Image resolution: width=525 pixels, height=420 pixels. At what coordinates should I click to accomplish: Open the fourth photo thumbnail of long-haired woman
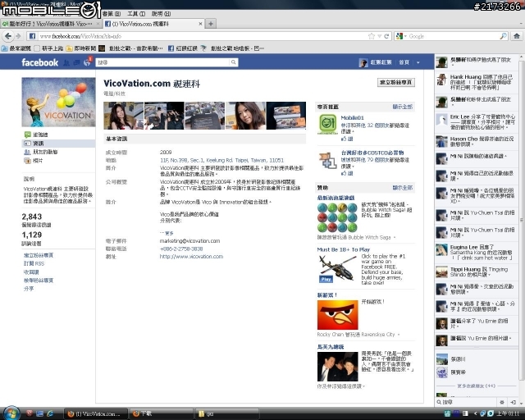tap(246, 116)
